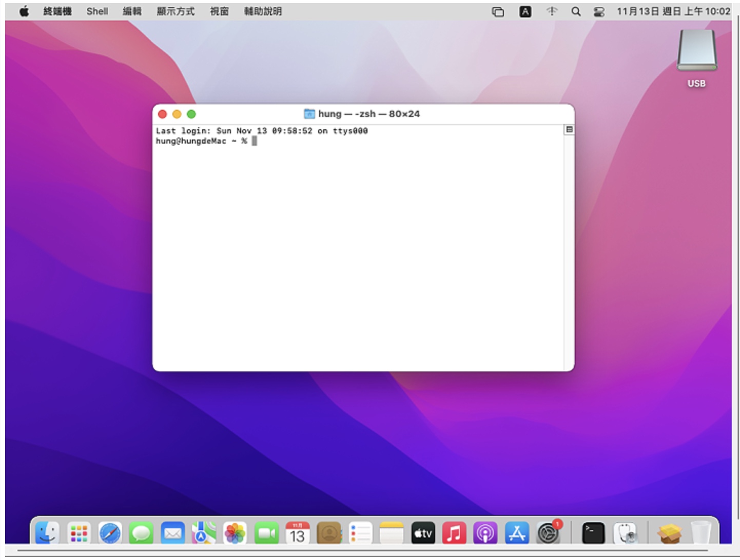
Task: Launch Apple TV from the Dock
Action: coord(423,533)
